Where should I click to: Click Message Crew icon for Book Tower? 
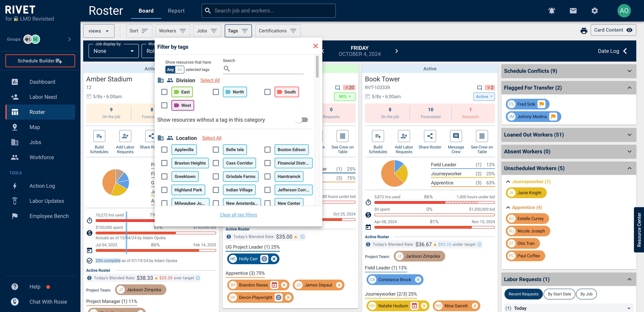coord(456,136)
